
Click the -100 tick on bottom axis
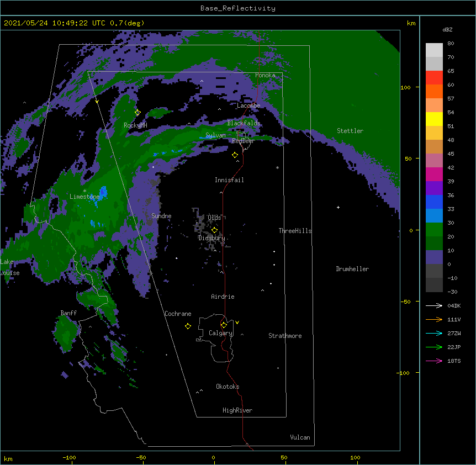point(69,457)
